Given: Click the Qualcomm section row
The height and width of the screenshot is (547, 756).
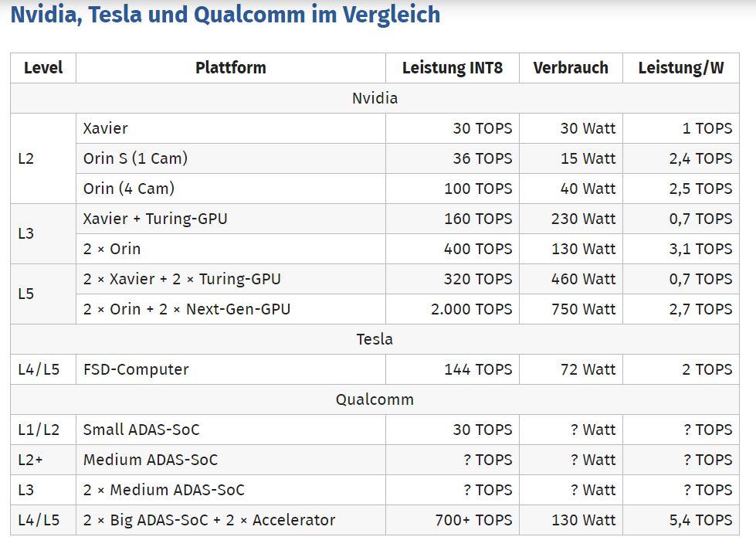Looking at the screenshot, I should [x=375, y=400].
